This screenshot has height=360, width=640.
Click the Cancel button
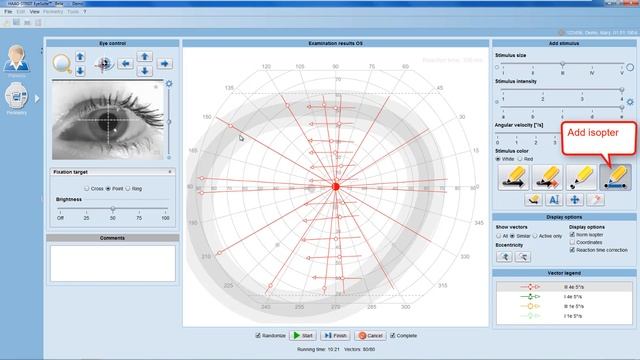pos(370,336)
